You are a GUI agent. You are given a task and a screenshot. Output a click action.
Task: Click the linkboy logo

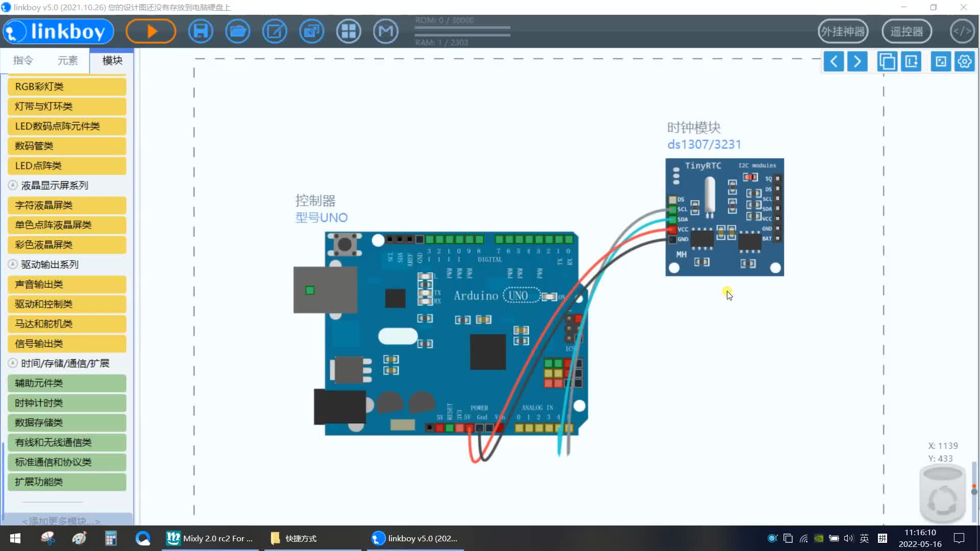pyautogui.click(x=58, y=32)
